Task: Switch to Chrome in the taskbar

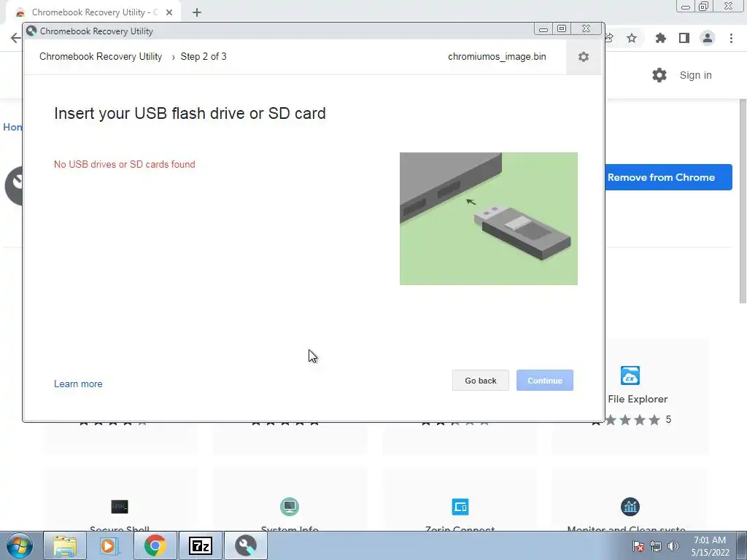Action: [x=155, y=545]
